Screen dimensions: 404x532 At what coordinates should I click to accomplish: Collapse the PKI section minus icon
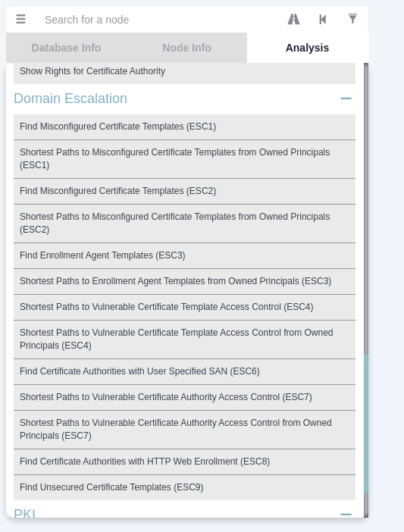coord(346,514)
